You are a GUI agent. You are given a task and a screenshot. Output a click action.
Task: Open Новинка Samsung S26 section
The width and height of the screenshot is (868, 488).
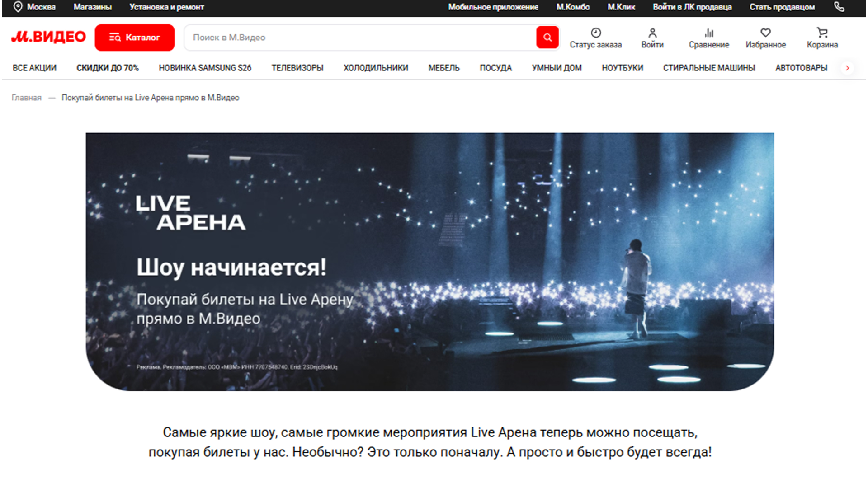point(205,68)
